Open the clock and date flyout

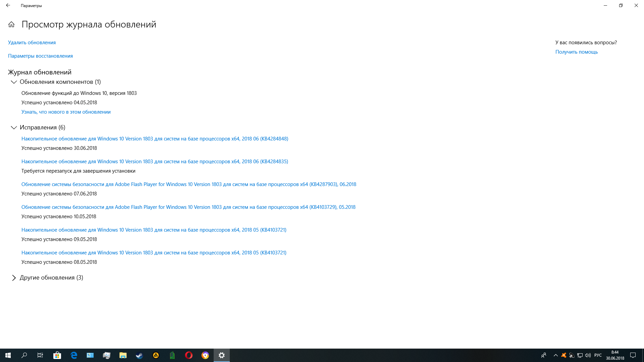point(615,355)
